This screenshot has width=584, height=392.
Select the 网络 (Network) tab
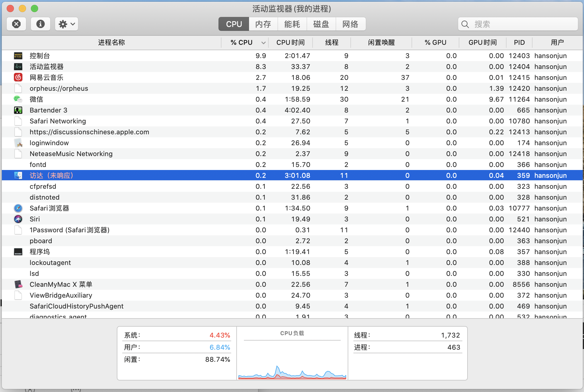pos(350,24)
